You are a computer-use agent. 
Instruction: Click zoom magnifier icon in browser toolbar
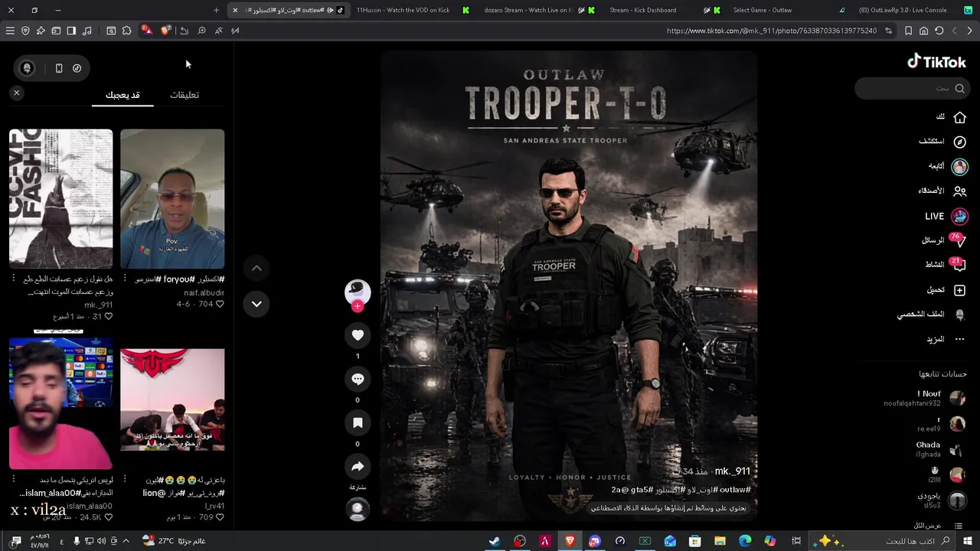pos(201,31)
